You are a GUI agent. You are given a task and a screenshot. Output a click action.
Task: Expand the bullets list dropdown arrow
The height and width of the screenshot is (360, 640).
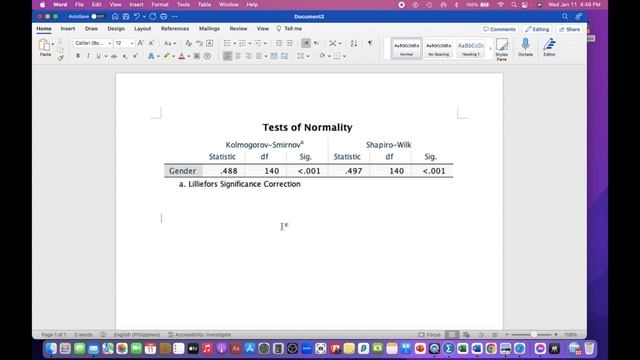point(235,43)
